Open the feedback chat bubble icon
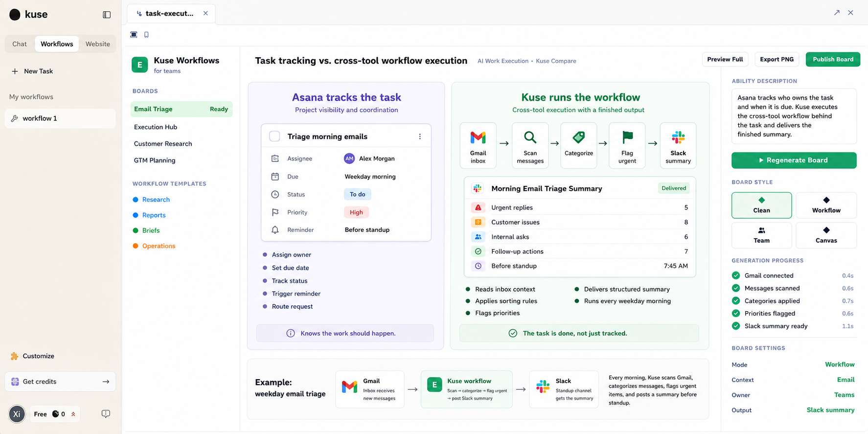Viewport: 868px width, 434px height. tap(106, 414)
